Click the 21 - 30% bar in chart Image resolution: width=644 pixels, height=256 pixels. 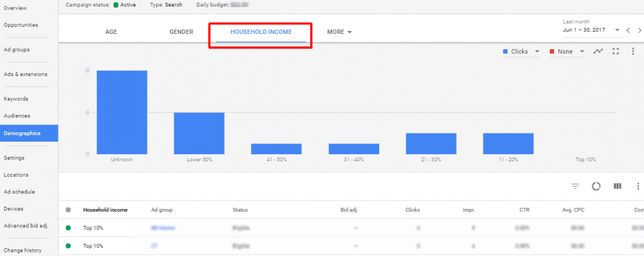pyautogui.click(x=431, y=143)
